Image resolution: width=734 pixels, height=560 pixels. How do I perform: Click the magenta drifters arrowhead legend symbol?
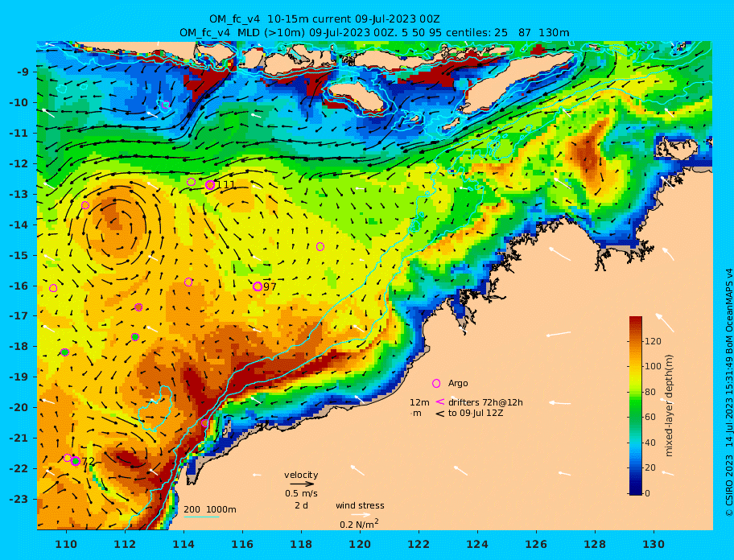[x=440, y=401]
